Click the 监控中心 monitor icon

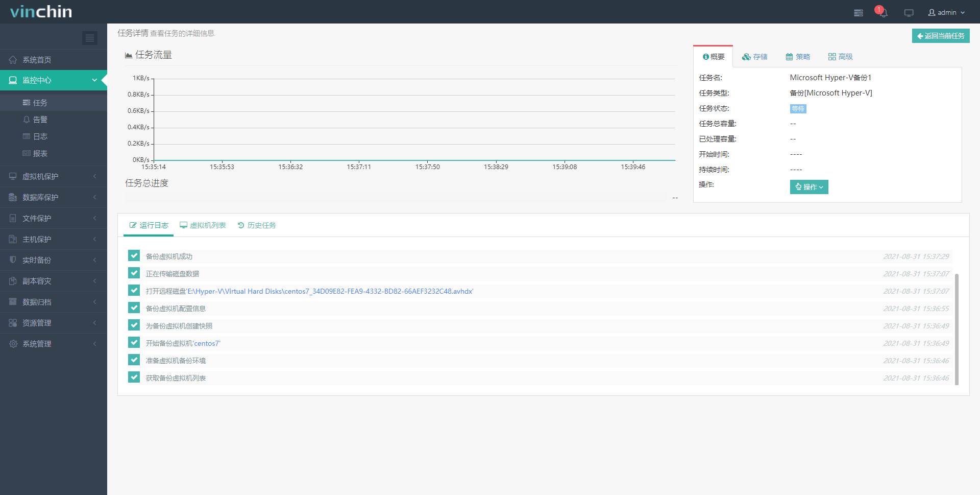click(13, 80)
